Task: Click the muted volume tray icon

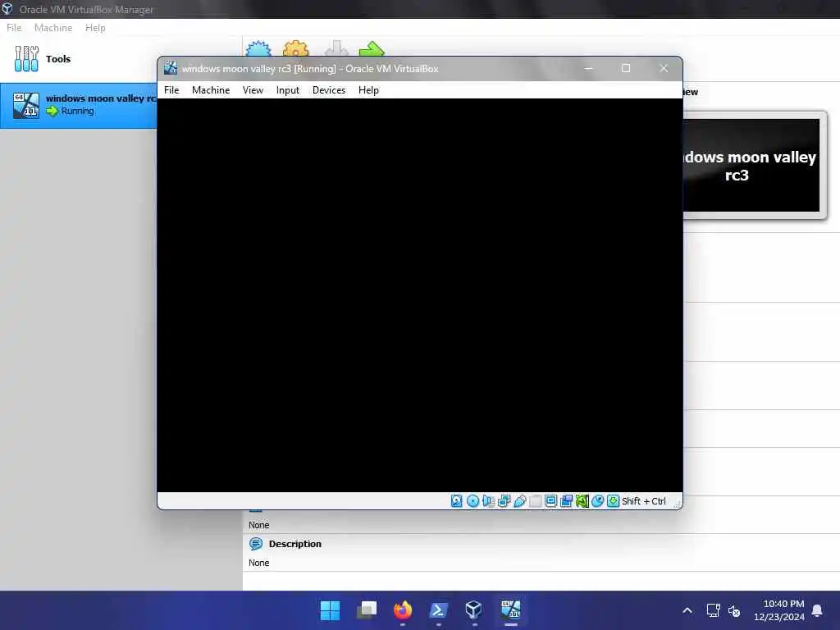Action: coord(734,610)
